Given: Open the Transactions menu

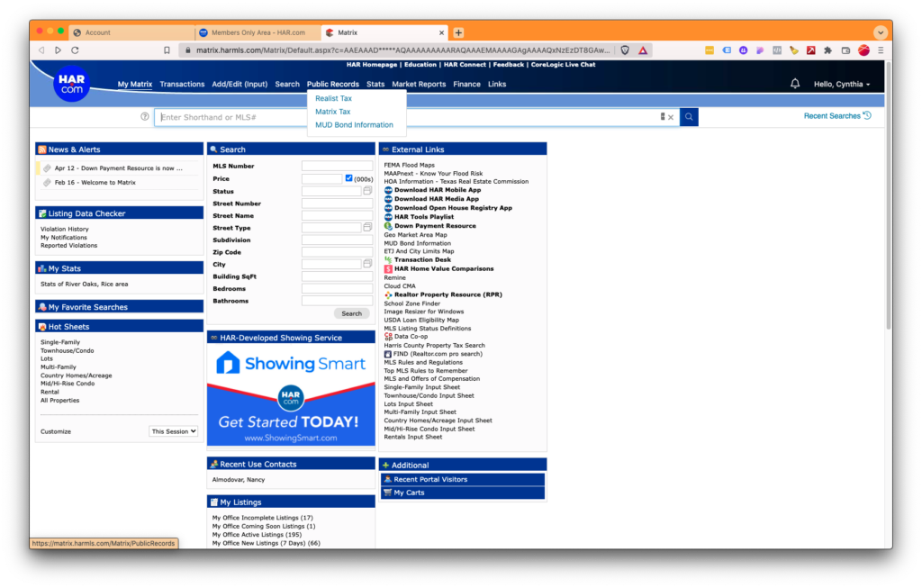Looking at the screenshot, I should tap(182, 84).
